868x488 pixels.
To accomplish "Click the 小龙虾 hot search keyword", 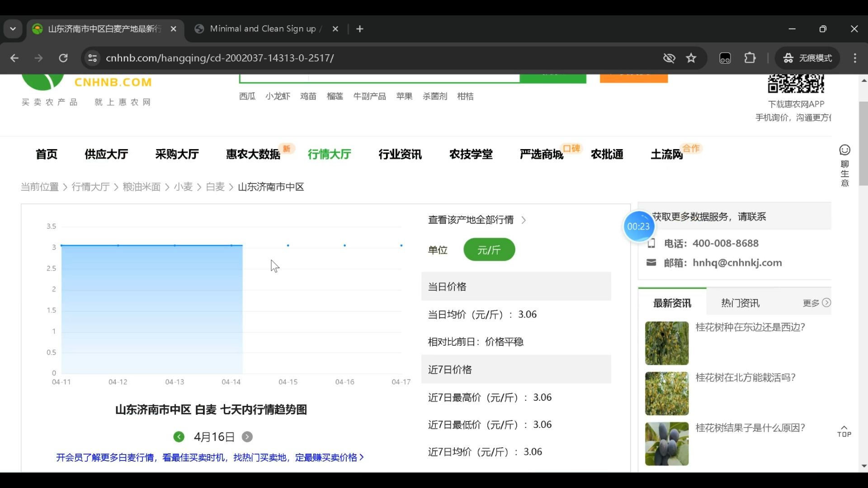I will 278,96.
